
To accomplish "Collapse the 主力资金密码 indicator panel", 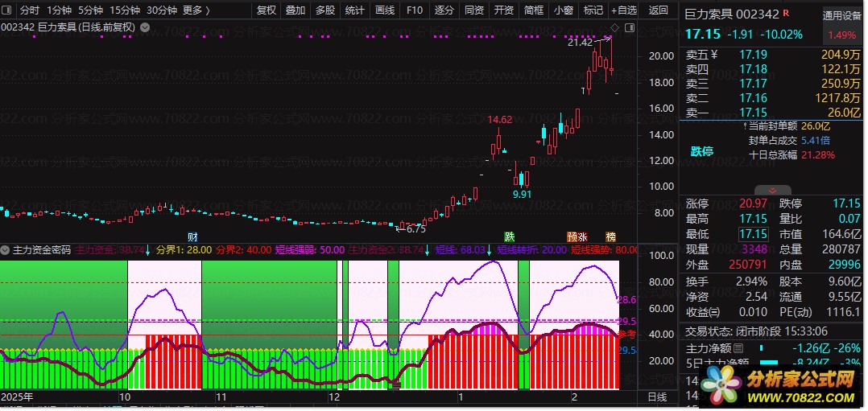I will tap(6, 250).
